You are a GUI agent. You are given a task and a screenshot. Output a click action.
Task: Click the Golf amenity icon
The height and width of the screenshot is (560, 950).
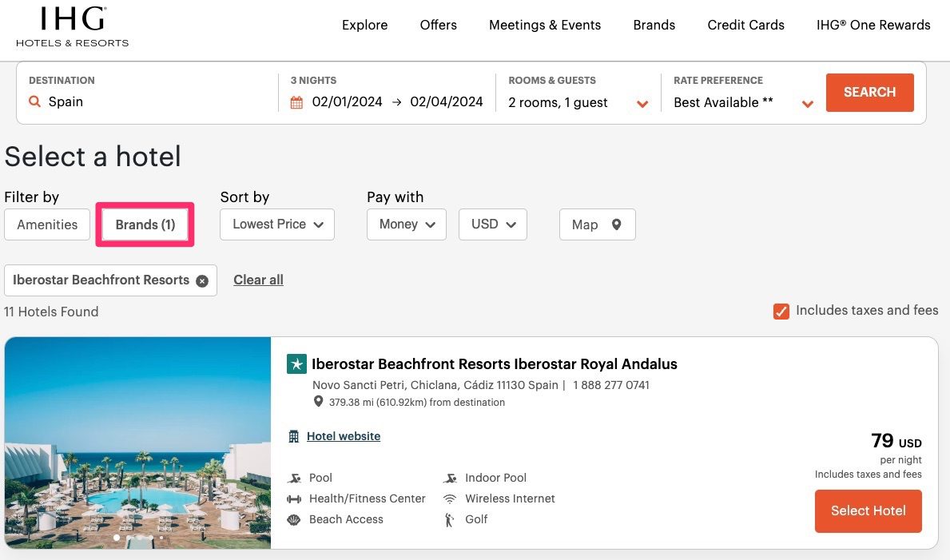click(x=450, y=519)
